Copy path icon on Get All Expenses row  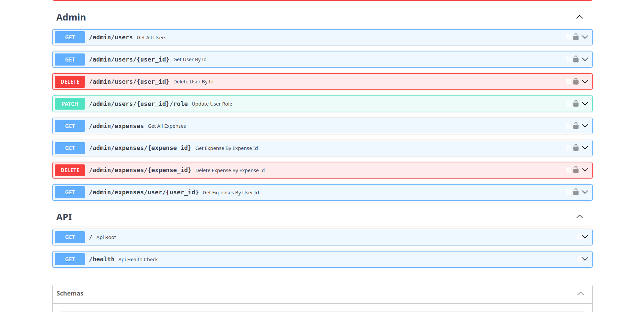coord(568,126)
